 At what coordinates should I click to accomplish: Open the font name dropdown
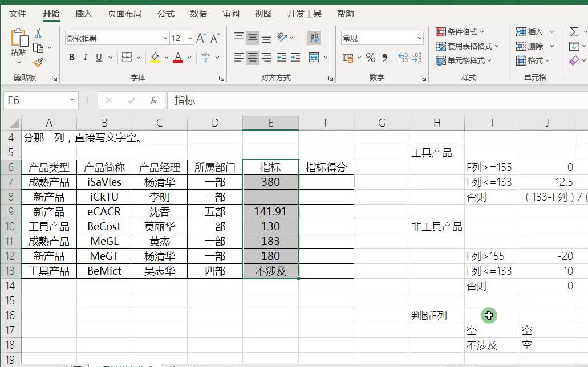click(x=165, y=38)
